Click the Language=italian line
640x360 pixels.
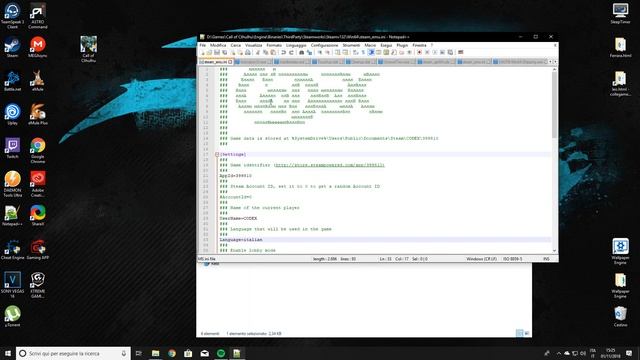tap(241, 240)
